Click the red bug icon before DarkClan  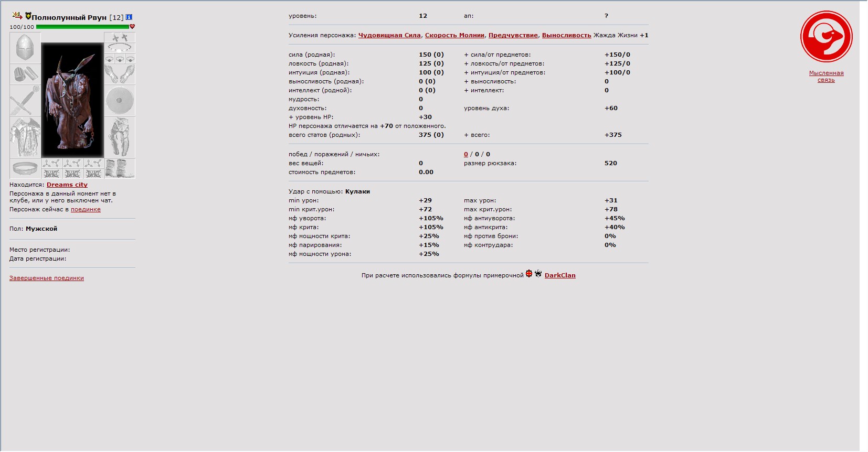pos(529,274)
